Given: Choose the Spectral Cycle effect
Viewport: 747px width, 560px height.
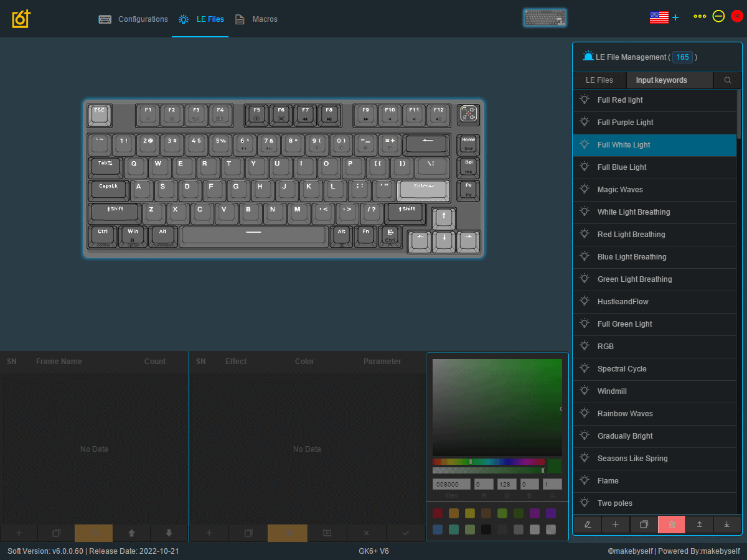Looking at the screenshot, I should point(654,369).
